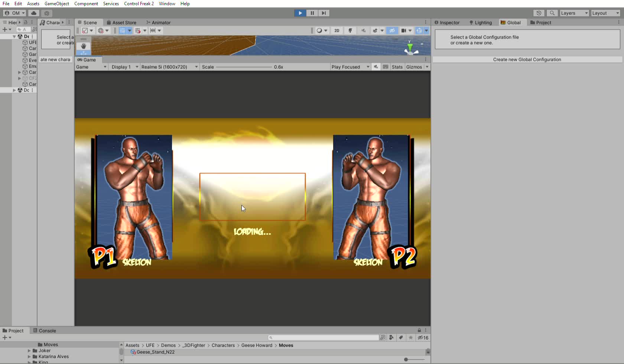The width and height of the screenshot is (624, 364).
Task: Select the UFE object in Hierarchy
Action: point(30,42)
